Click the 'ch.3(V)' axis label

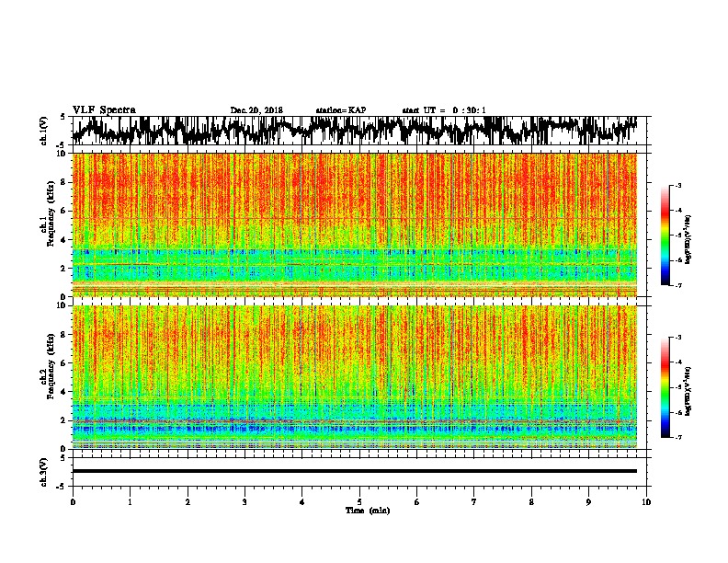pos(44,472)
